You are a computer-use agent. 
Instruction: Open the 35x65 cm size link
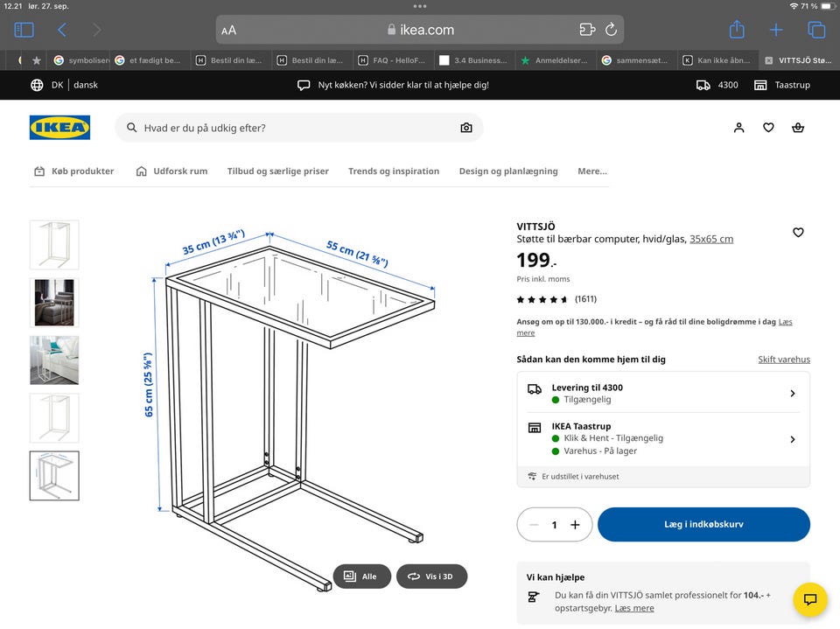coord(711,239)
